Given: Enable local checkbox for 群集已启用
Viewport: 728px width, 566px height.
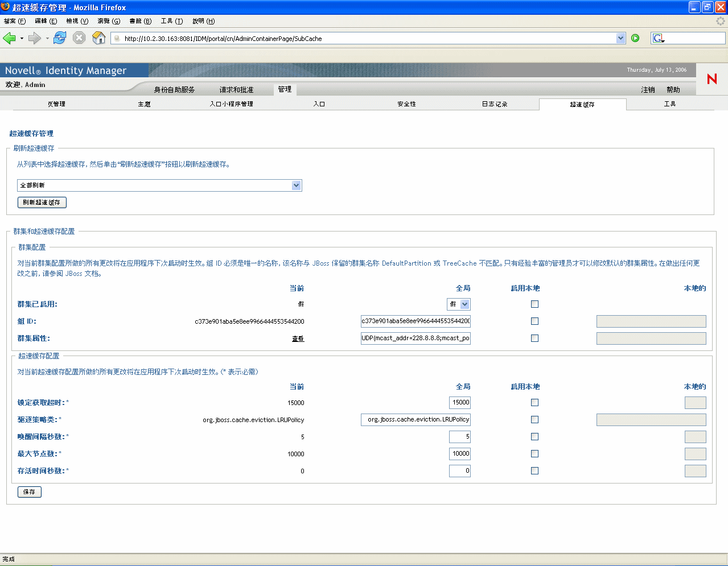Looking at the screenshot, I should pyautogui.click(x=534, y=304).
